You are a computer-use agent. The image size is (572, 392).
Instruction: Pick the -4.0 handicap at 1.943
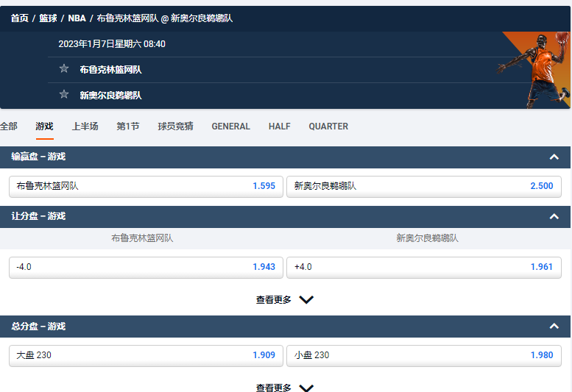click(146, 267)
